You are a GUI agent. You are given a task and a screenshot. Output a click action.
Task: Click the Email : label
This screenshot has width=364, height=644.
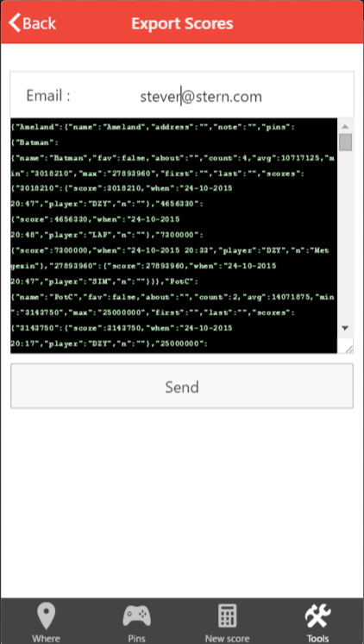[48, 96]
